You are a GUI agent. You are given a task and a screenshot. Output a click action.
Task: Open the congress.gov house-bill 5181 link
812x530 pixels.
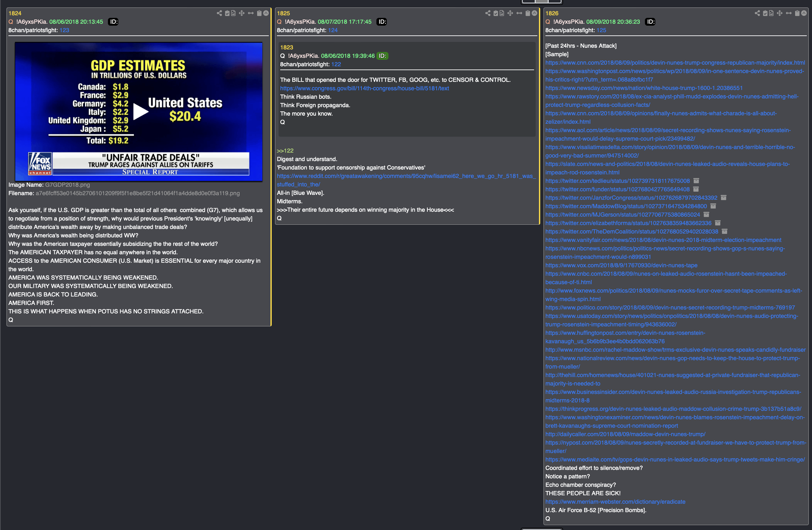(x=364, y=88)
